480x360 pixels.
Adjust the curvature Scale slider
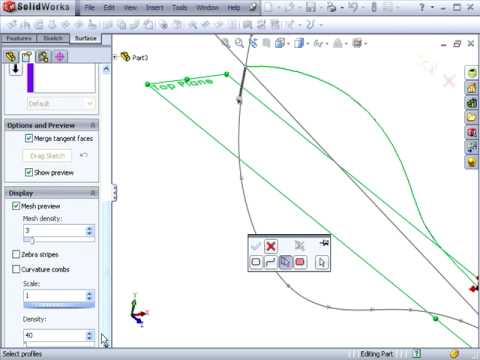point(59,305)
